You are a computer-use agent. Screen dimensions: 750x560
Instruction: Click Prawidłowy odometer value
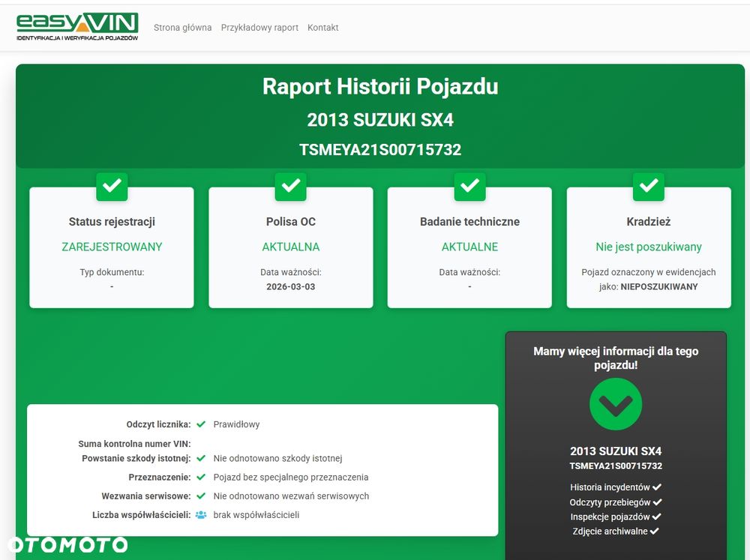coord(236,424)
